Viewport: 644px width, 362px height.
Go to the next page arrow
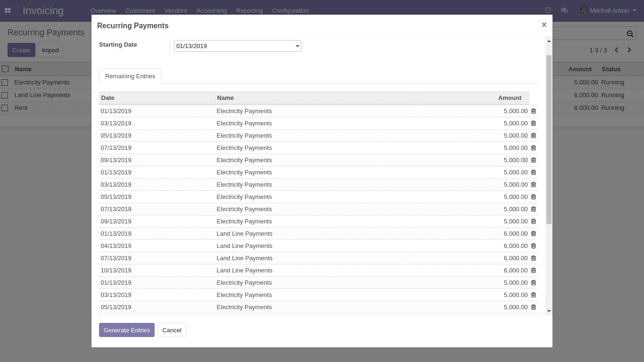coord(629,50)
